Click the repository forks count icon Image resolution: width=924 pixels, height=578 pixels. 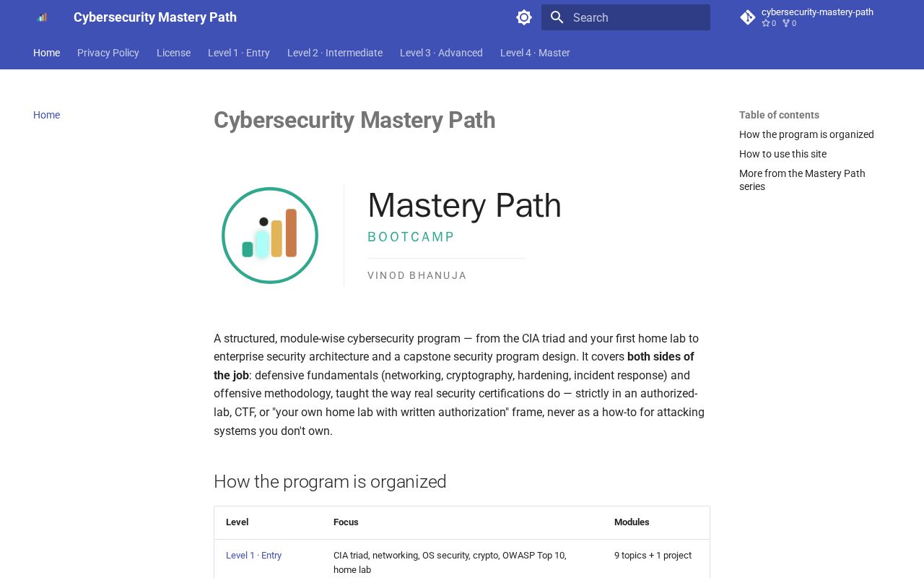coord(786,23)
